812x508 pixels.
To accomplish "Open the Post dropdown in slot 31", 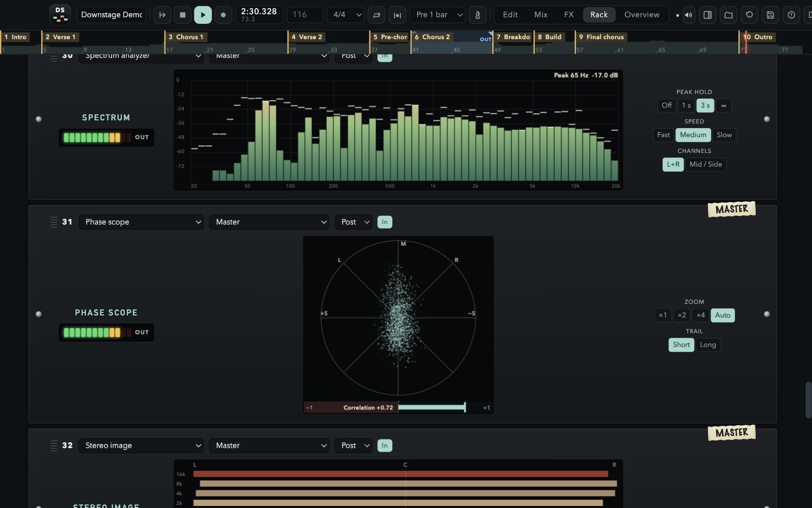I will [353, 222].
